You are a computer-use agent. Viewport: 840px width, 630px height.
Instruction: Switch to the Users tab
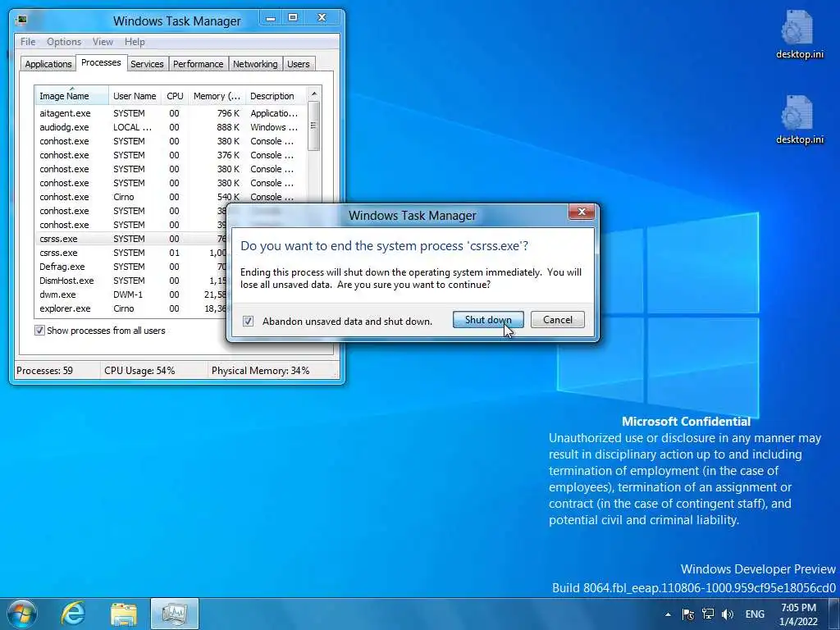coord(299,64)
